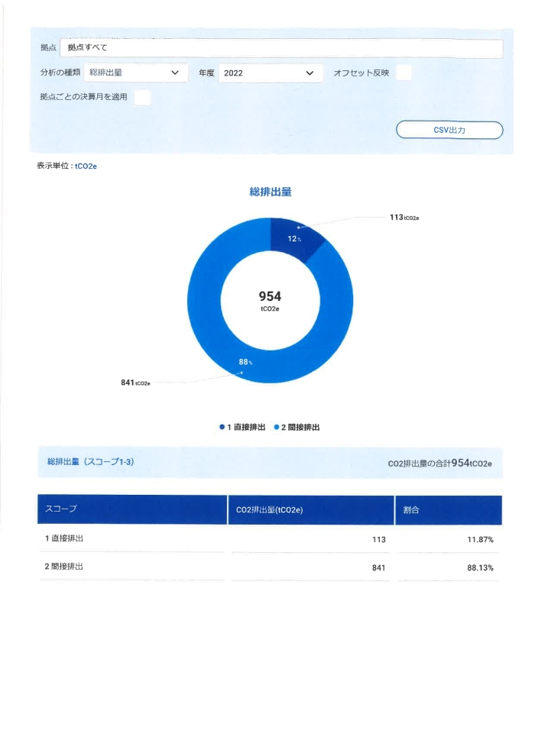Click the 2 間接排出 legend item

(x=297, y=427)
